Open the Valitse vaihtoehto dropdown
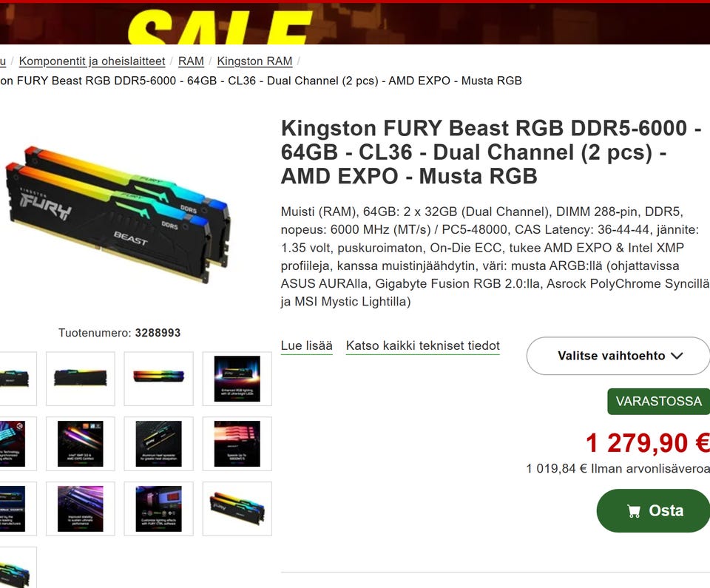The image size is (710, 588). coord(618,356)
